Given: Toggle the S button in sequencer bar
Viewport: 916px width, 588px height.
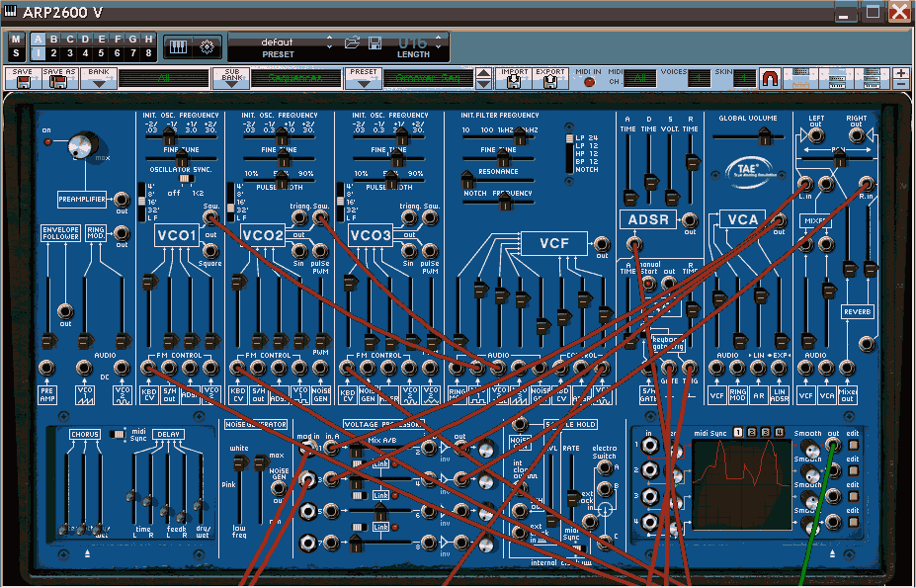Looking at the screenshot, I should pyautogui.click(x=16, y=53).
